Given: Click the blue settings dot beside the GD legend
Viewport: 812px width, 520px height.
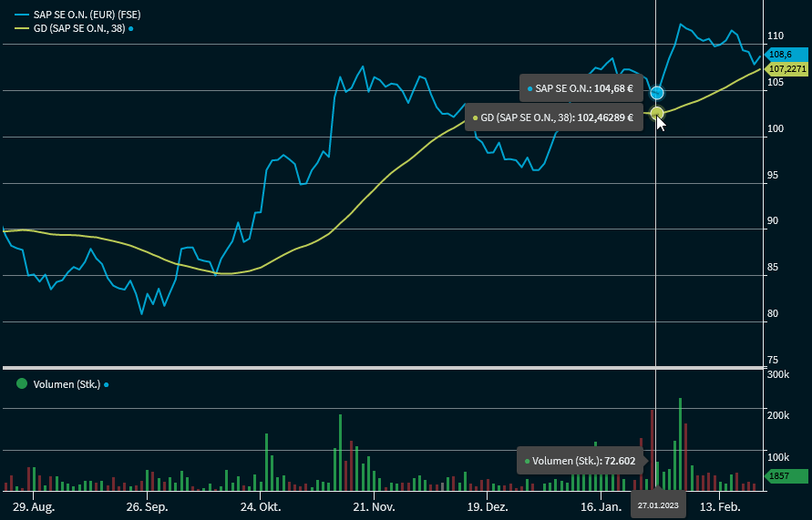Looking at the screenshot, I should pyautogui.click(x=131, y=29).
